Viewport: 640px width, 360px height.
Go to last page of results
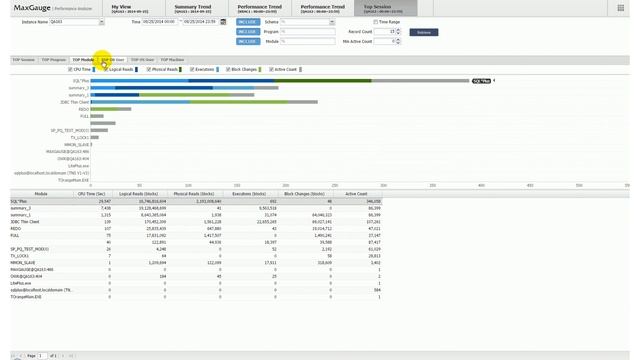pyautogui.click(x=71, y=356)
